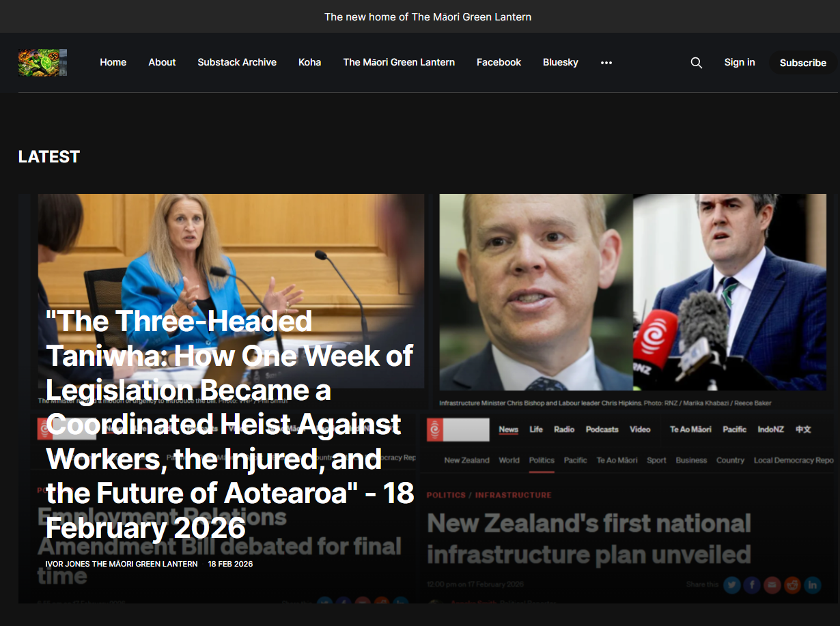Click the infrastructure plan unveiled headline
Viewport: 840px width, 626px height.
[x=589, y=539]
